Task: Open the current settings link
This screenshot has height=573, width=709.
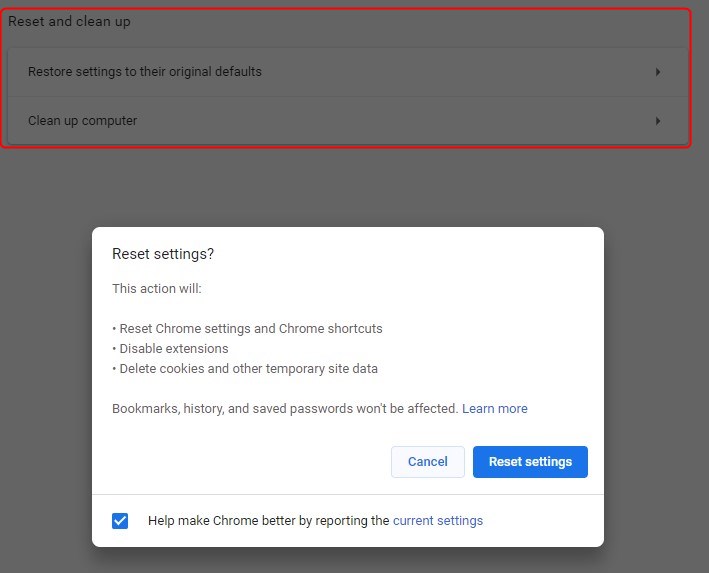Action: click(x=438, y=521)
